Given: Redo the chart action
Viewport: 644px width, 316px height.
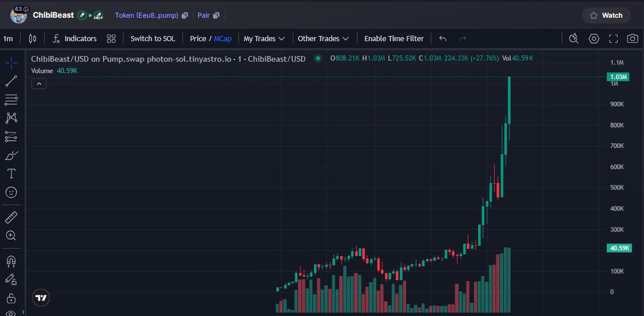Looking at the screenshot, I should [x=463, y=39].
